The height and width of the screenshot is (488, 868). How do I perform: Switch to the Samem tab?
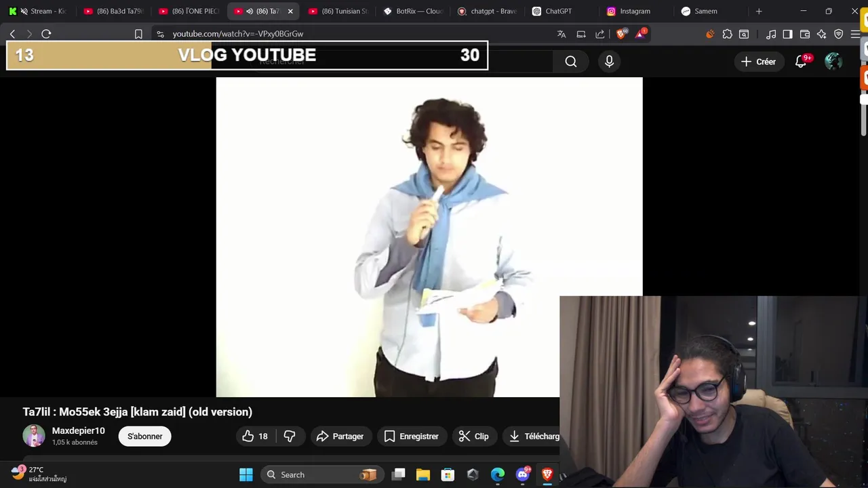pyautogui.click(x=711, y=11)
